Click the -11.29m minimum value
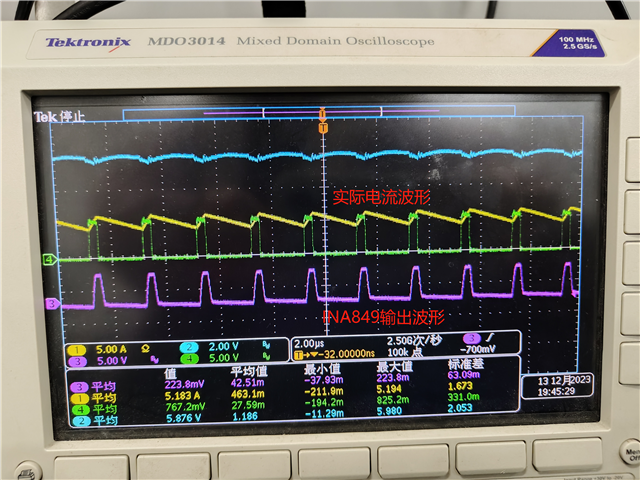 (x=325, y=414)
